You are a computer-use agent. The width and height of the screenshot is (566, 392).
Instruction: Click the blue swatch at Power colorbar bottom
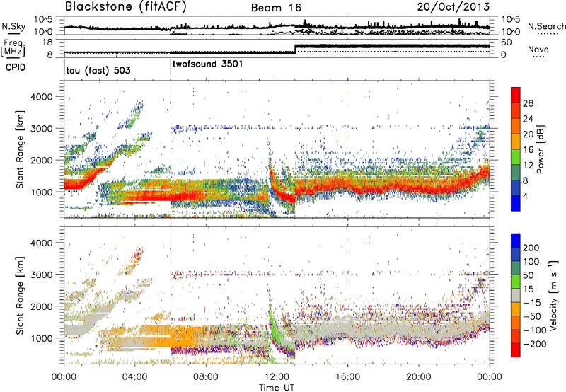tap(516, 203)
